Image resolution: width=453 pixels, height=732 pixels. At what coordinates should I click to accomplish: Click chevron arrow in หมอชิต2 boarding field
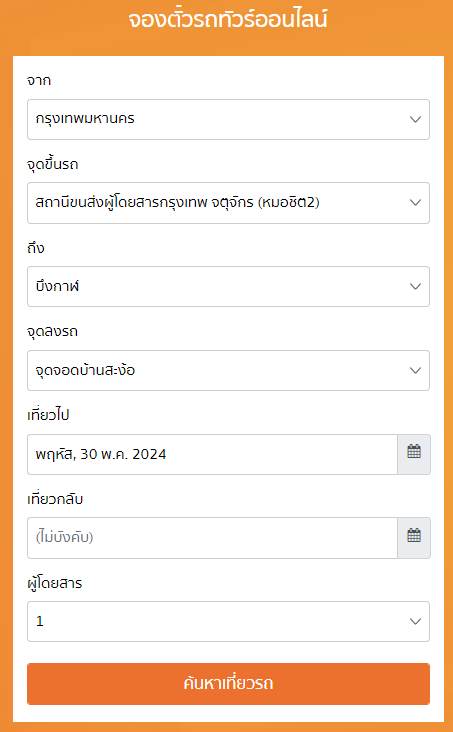coord(415,203)
